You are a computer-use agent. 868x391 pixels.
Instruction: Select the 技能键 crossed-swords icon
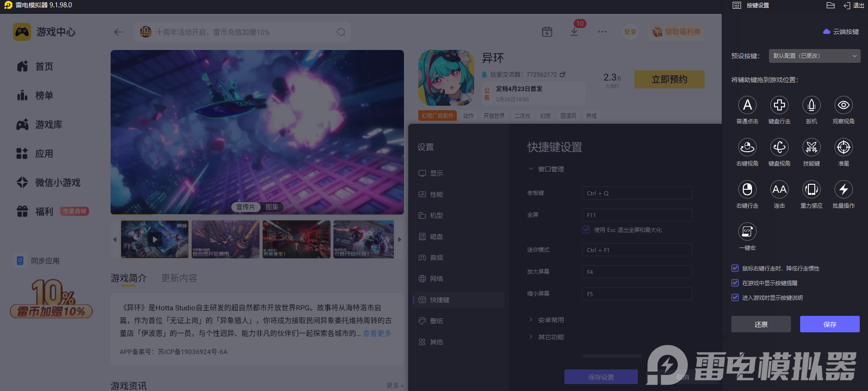point(812,147)
